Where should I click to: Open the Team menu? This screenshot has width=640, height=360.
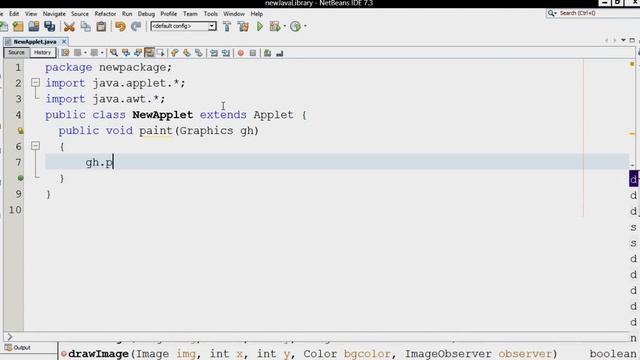pyautogui.click(x=190, y=14)
